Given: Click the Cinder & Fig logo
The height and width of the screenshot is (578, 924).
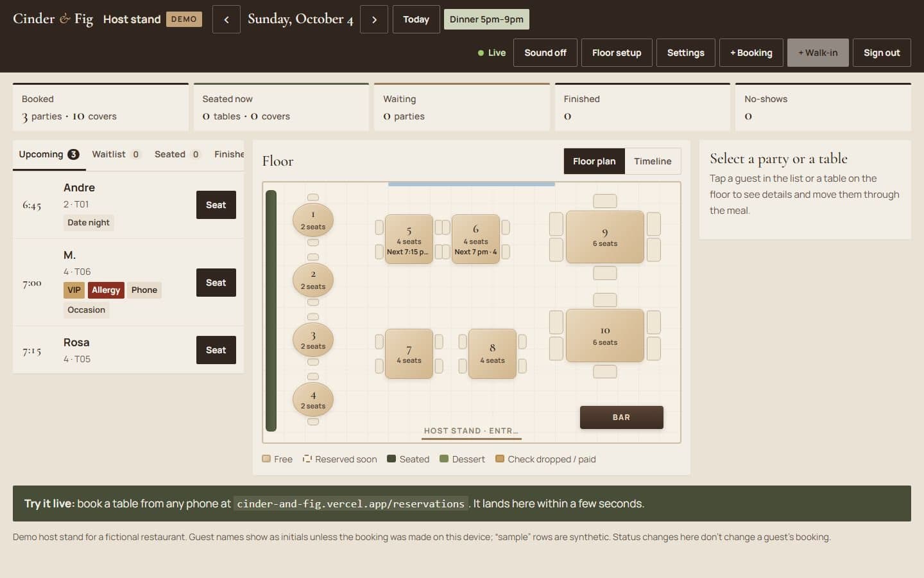Looking at the screenshot, I should tap(53, 19).
